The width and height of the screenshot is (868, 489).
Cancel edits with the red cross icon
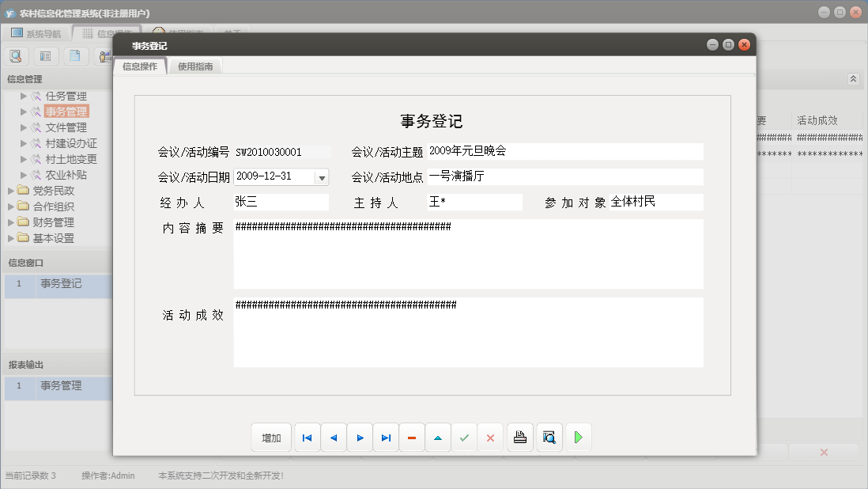[490, 437]
